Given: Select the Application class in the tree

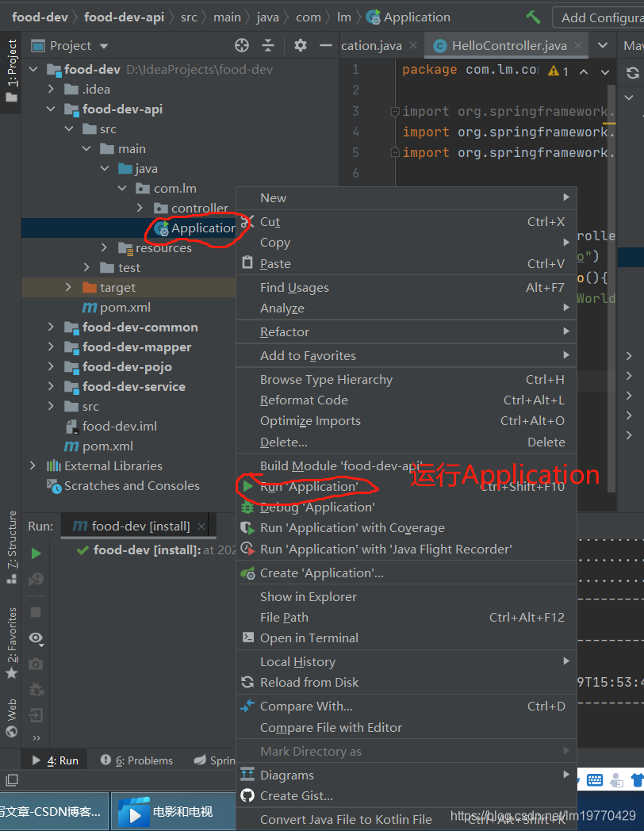Looking at the screenshot, I should 194,228.
